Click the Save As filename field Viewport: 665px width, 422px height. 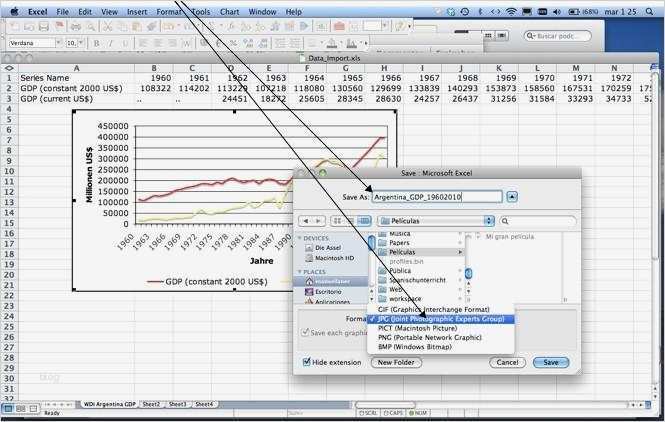437,197
